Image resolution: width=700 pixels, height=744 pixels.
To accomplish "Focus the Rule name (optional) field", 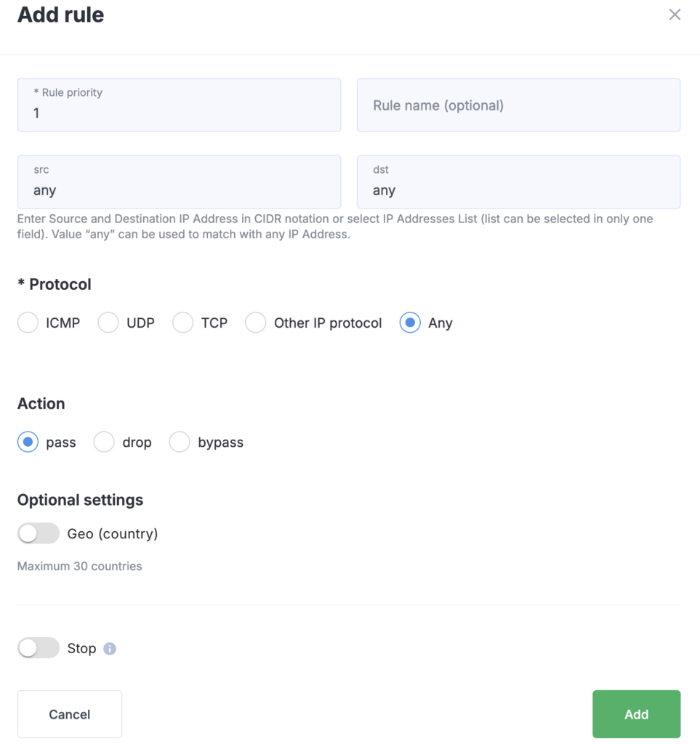I will (518, 105).
